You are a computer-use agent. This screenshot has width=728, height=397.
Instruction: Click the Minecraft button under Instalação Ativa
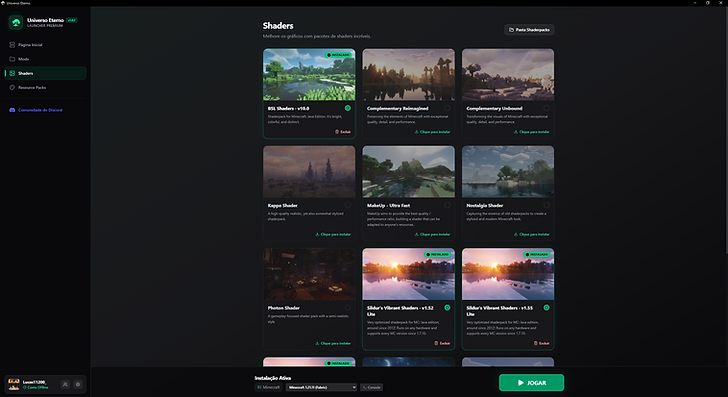(x=269, y=387)
